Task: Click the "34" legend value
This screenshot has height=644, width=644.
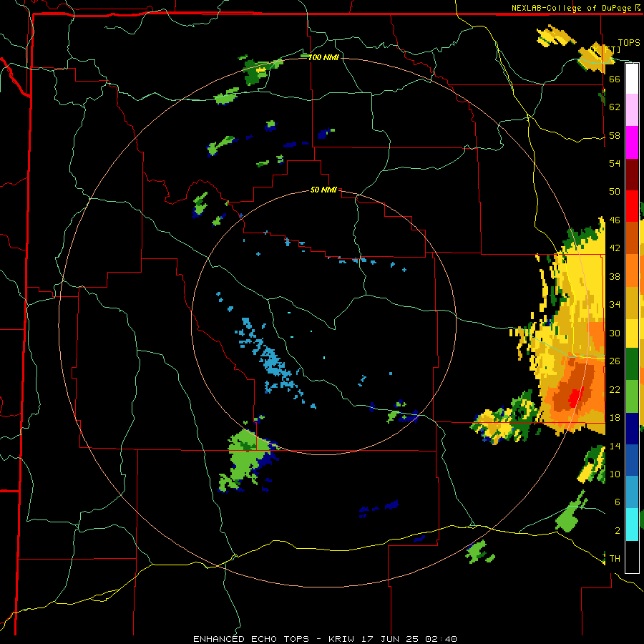Action: [x=615, y=304]
